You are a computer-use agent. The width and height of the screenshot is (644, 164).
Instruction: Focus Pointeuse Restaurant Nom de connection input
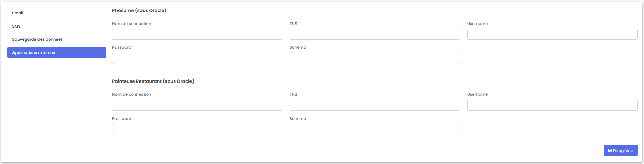click(x=197, y=105)
